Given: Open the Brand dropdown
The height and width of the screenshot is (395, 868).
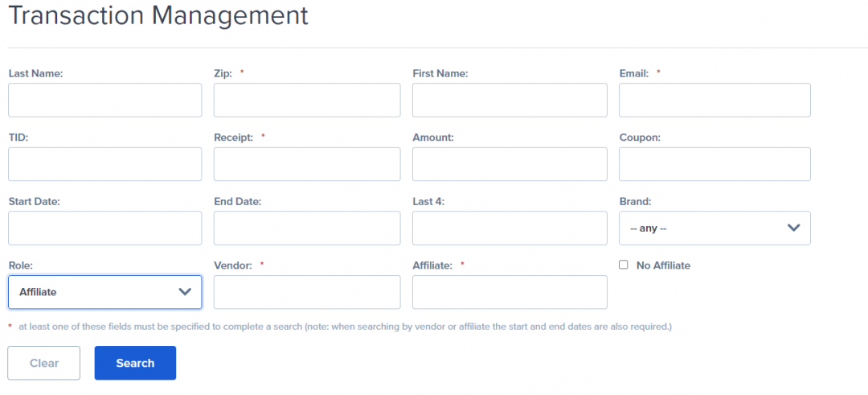Looking at the screenshot, I should [714, 228].
